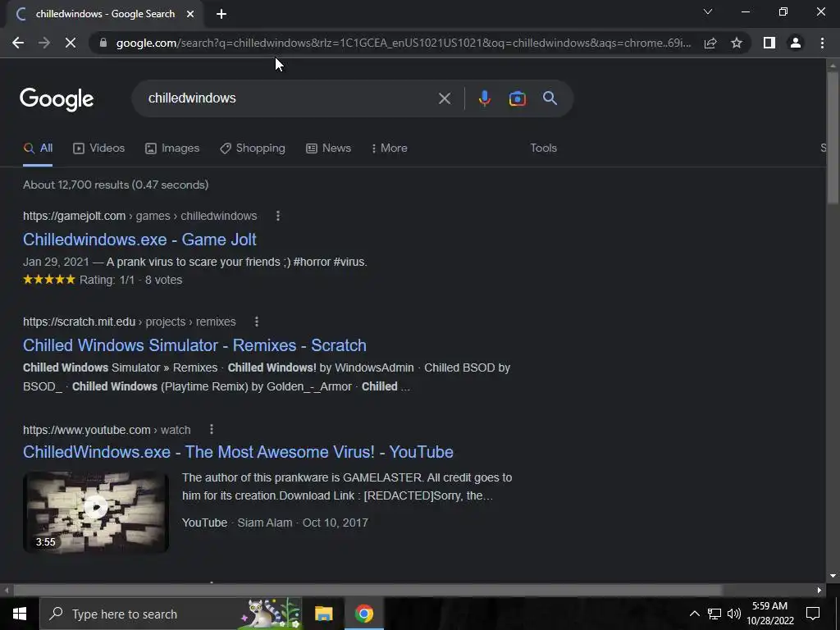Clear the Google search box text
Image resolution: width=840 pixels, height=630 pixels.
click(x=444, y=98)
